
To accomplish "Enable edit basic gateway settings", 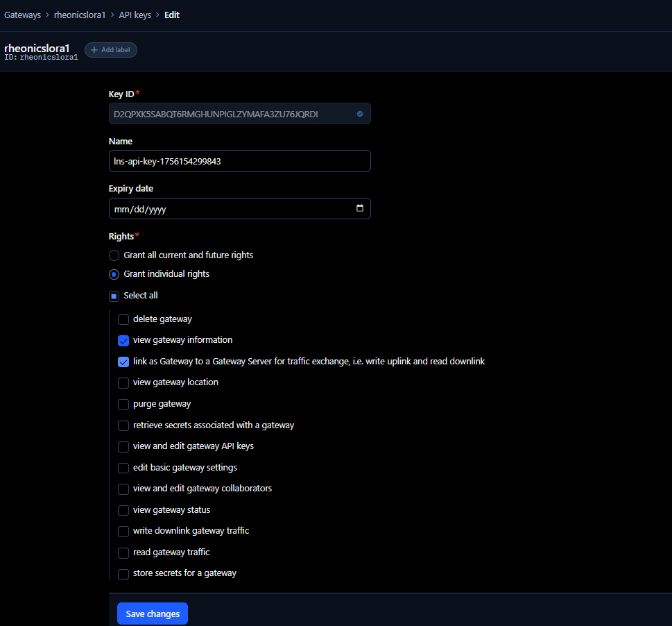I will (x=123, y=468).
